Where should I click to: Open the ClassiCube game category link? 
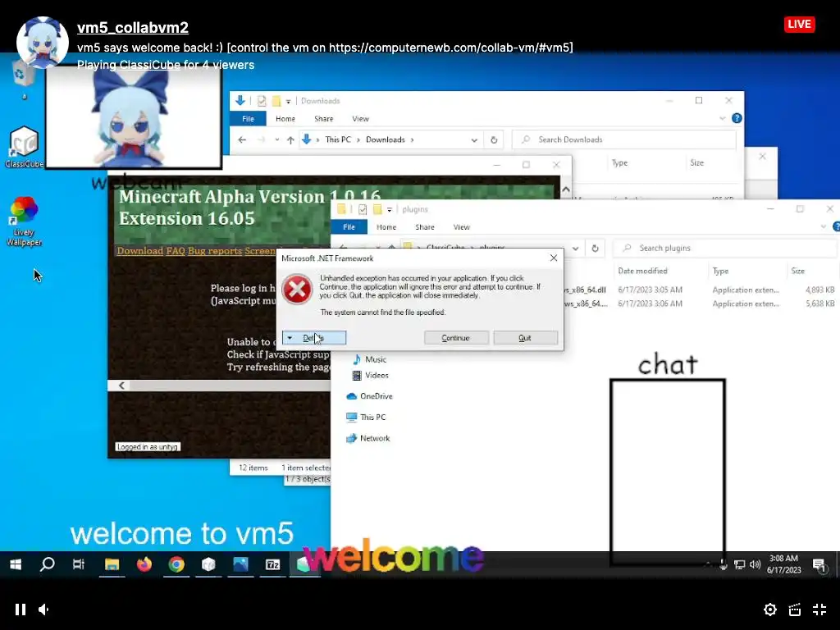coord(150,65)
